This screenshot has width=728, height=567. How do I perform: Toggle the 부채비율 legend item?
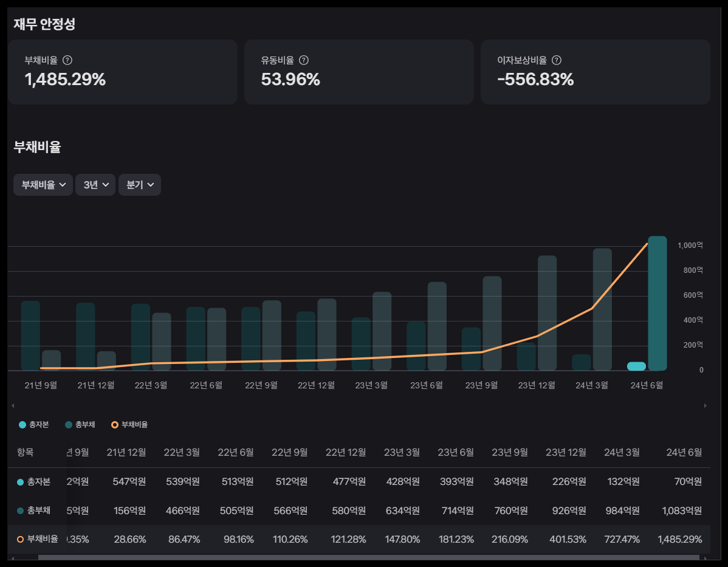pyautogui.click(x=129, y=424)
